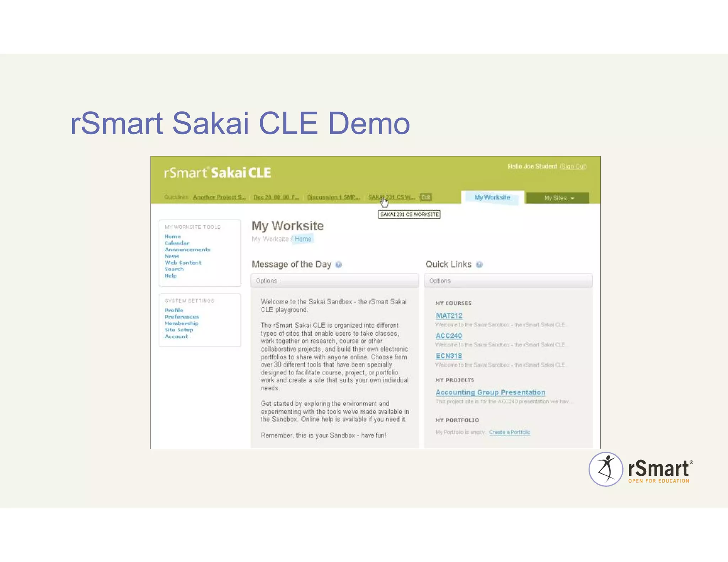The image size is (728, 562).
Task: Open Account under System Settings
Action: tap(176, 336)
